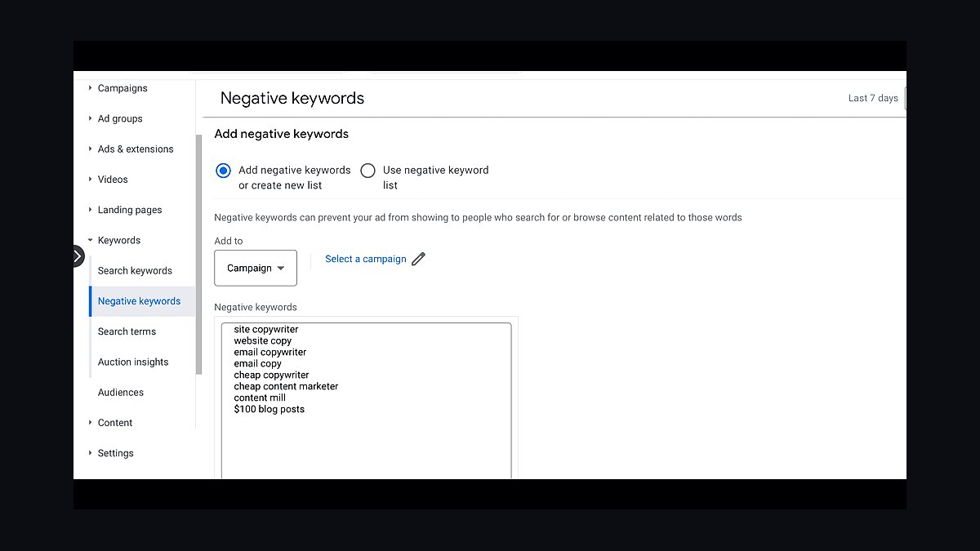The width and height of the screenshot is (980, 551).
Task: Open Search terms in sidebar
Action: [x=127, y=331]
